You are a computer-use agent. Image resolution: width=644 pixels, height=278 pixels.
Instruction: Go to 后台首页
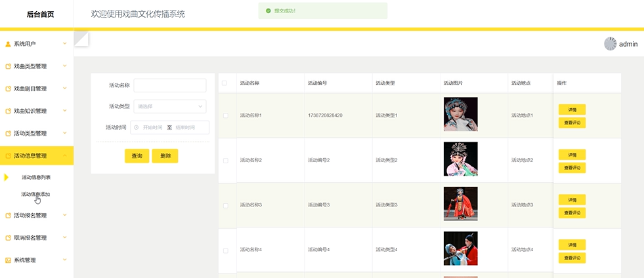point(40,14)
